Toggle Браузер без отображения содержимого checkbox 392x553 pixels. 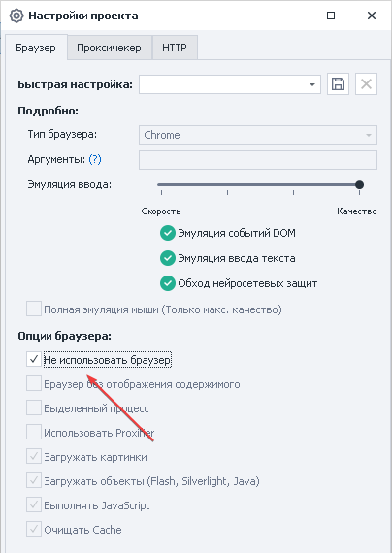click(34, 384)
